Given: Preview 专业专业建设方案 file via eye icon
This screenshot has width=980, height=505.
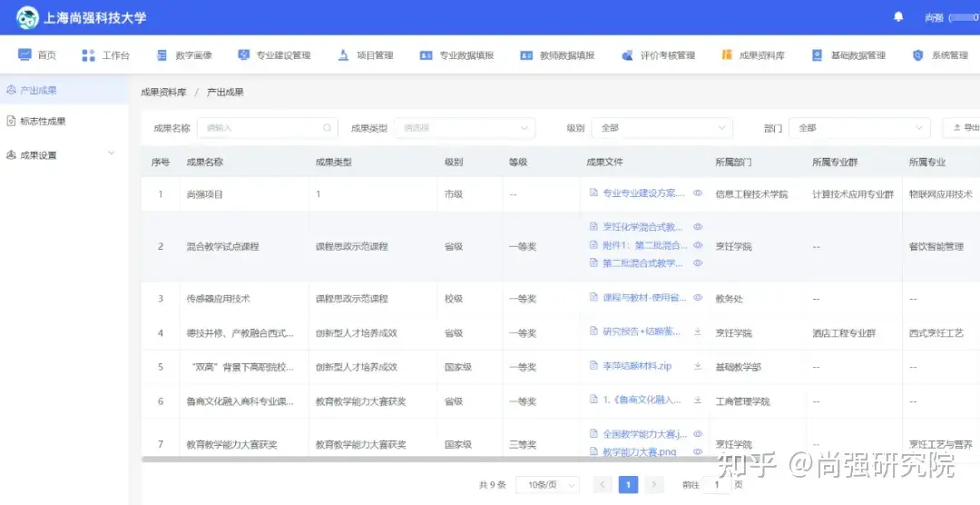Looking at the screenshot, I should click(698, 193).
